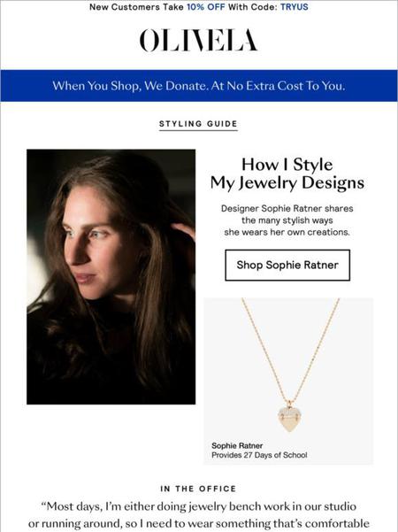Viewport: 398px width, 532px height.
Task: Open the blue When You Shop banner
Action: [199, 86]
